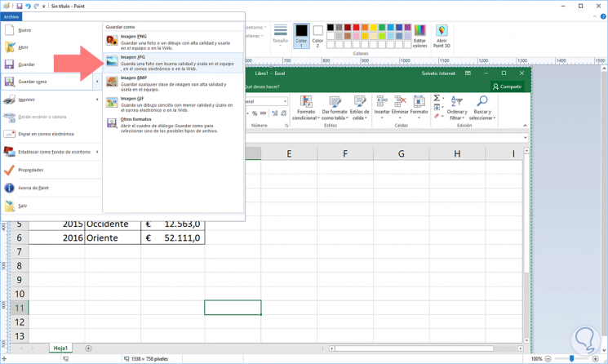
Task: Click the AutoSum sigma icon
Action: click(x=437, y=98)
